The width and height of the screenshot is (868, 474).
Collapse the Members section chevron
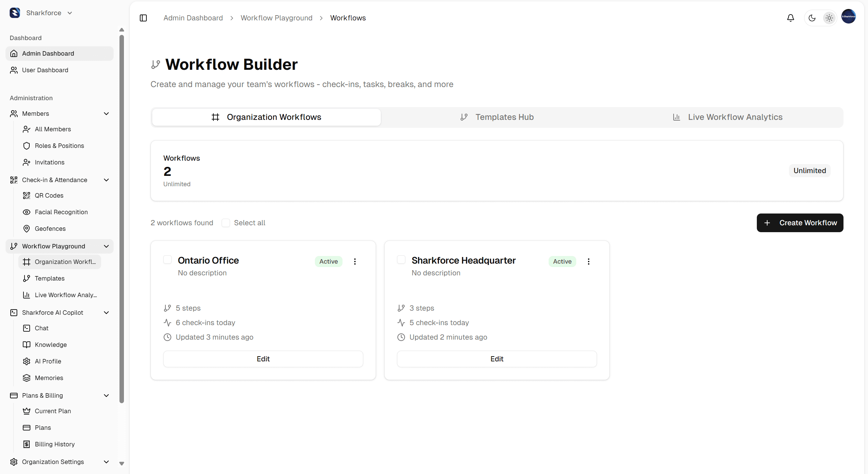106,114
